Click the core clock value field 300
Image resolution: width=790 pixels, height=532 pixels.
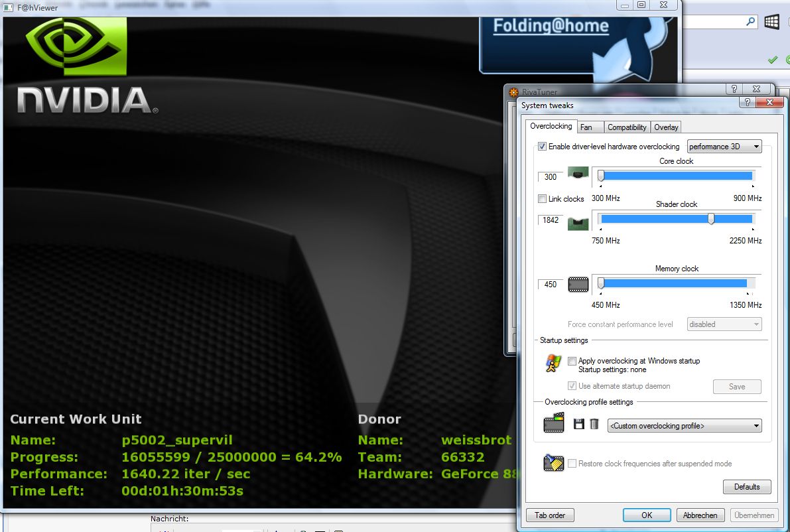[550, 177]
